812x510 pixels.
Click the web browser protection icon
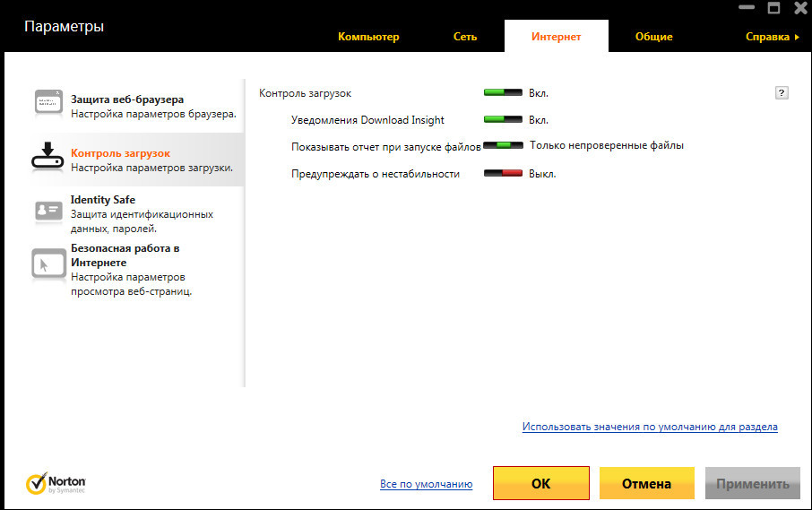tap(49, 104)
